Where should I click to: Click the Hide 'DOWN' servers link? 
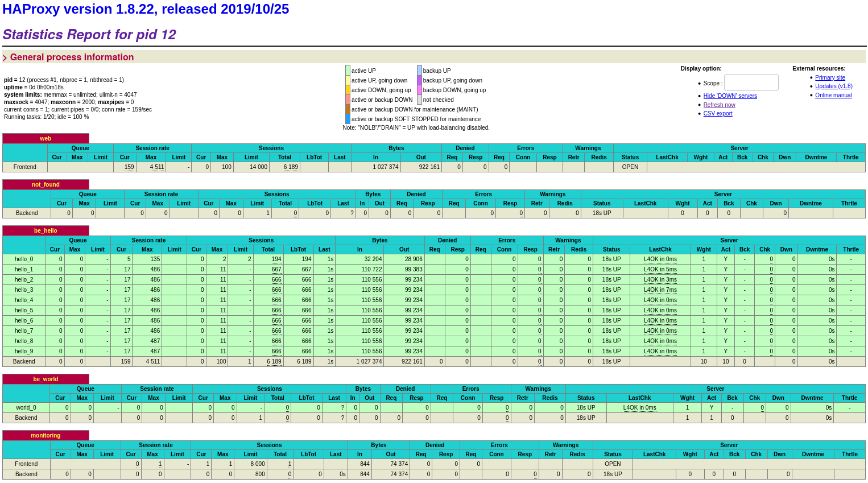click(730, 96)
